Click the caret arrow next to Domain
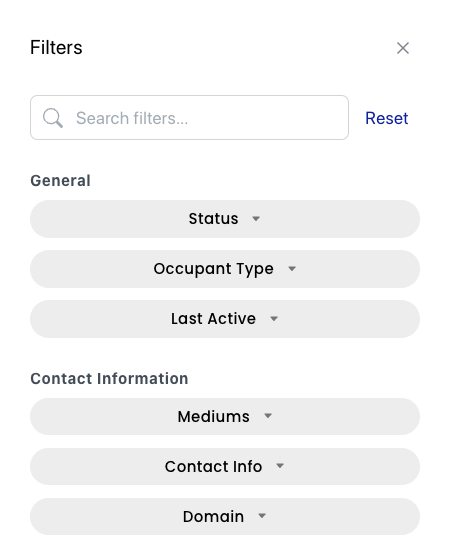Viewport: 449px width, 554px height. tap(262, 516)
